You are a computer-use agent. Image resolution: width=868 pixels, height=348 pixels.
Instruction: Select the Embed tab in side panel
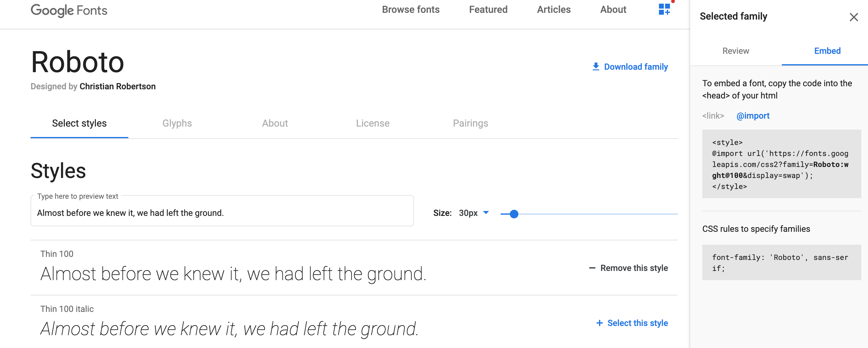click(827, 51)
